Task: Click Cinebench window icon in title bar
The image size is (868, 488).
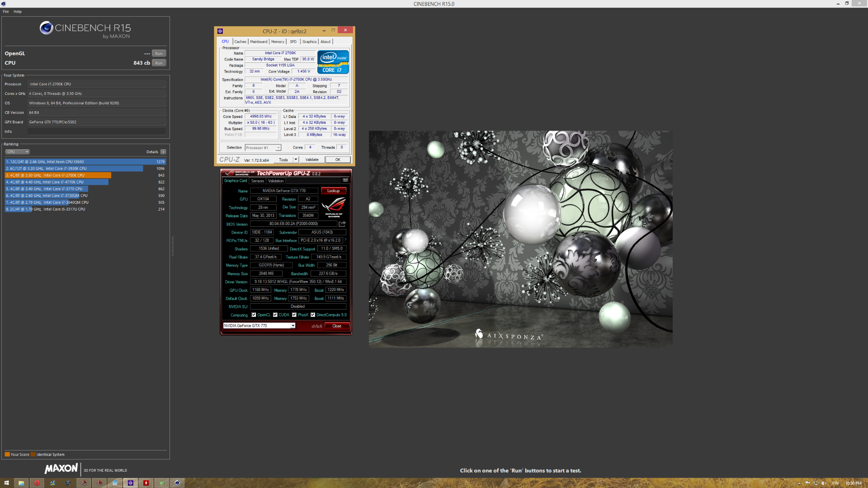Action: click(4, 4)
